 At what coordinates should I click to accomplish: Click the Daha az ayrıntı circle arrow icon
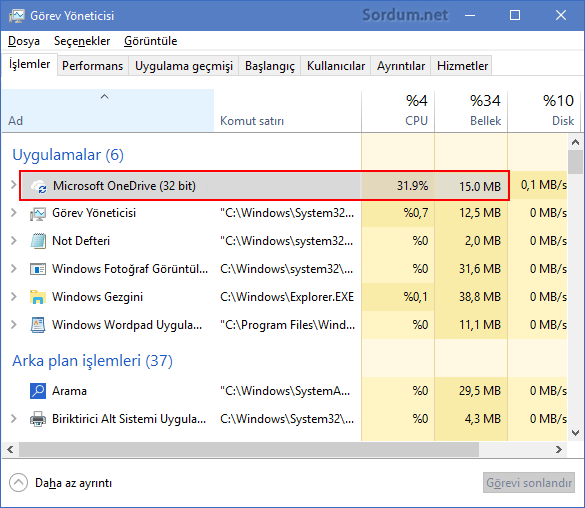tap(18, 483)
